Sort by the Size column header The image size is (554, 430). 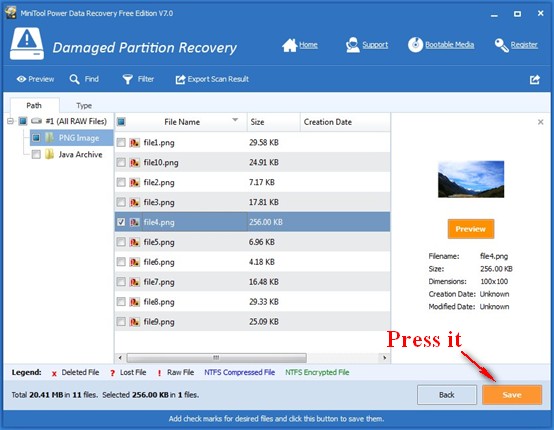pos(273,122)
